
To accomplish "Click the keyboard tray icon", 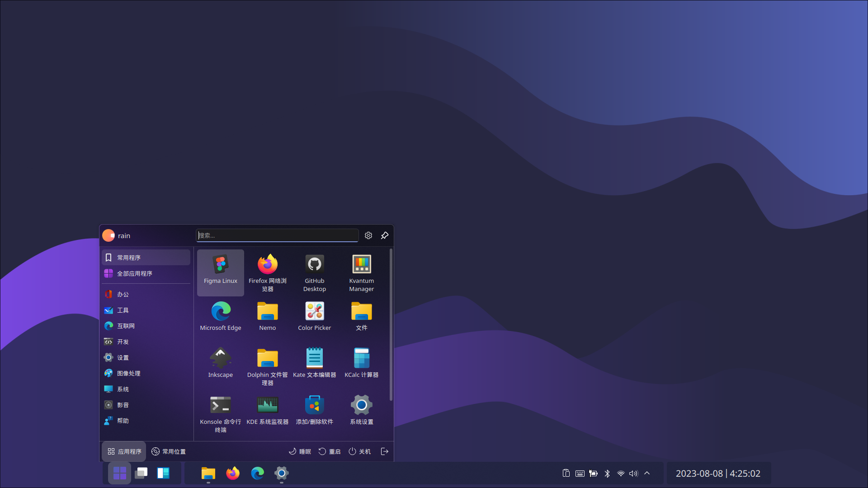I will (580, 473).
